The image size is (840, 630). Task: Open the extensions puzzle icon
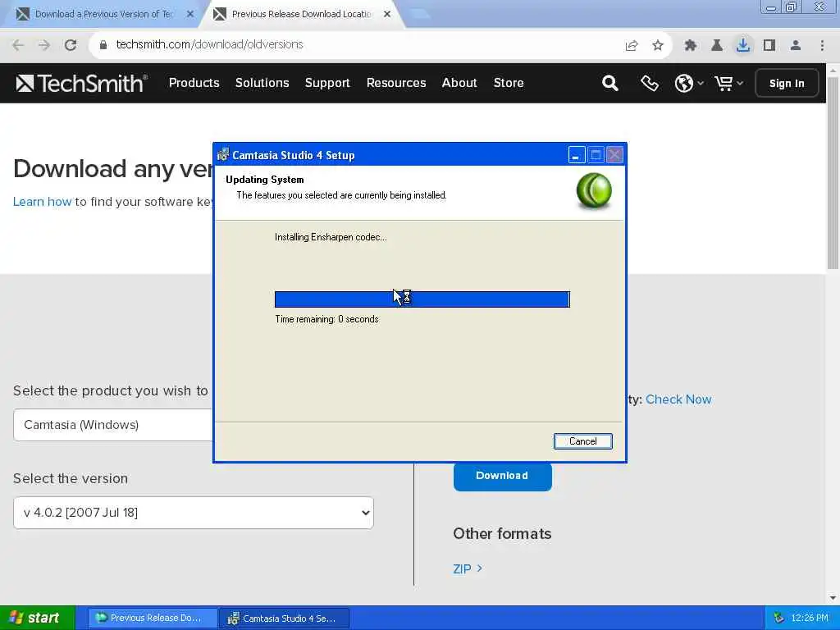pyautogui.click(x=691, y=46)
